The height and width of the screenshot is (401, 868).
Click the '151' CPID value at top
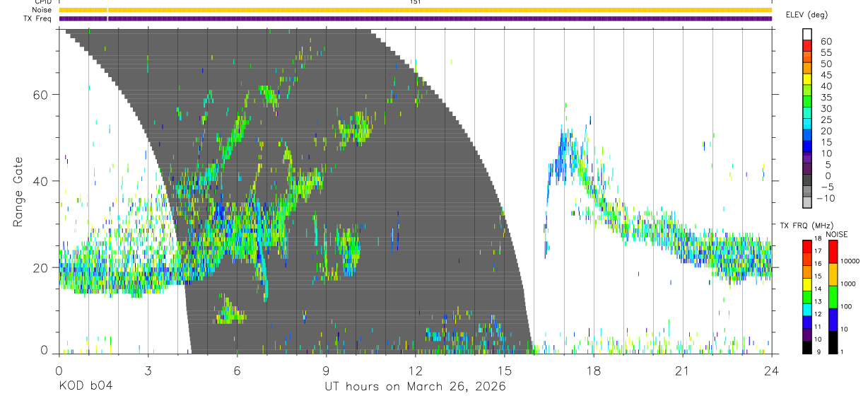point(416,2)
